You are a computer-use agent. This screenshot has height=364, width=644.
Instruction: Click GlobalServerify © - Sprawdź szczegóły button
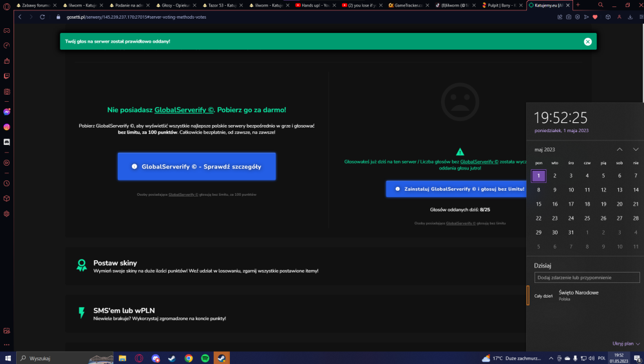point(196,166)
